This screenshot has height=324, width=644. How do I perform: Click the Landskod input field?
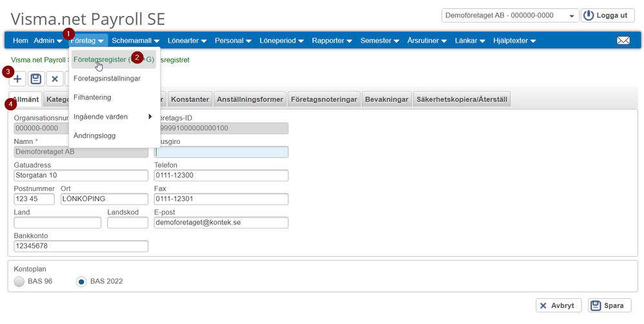coord(128,223)
